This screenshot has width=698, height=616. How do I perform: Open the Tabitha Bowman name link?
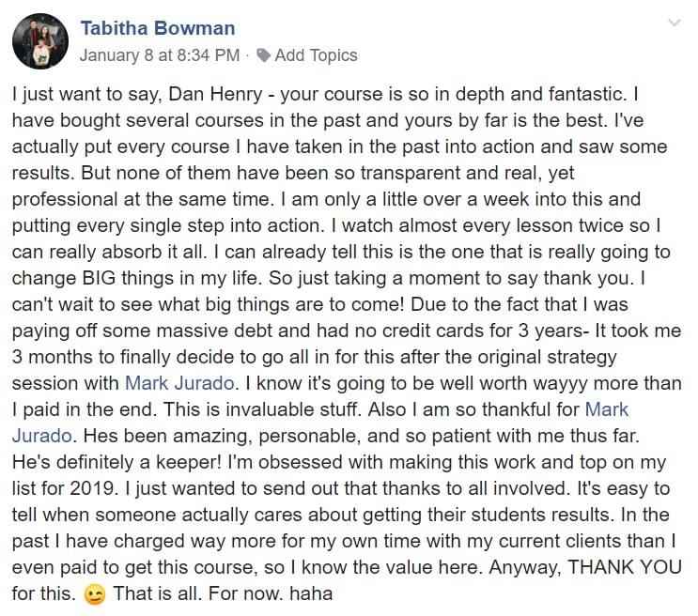point(158,28)
